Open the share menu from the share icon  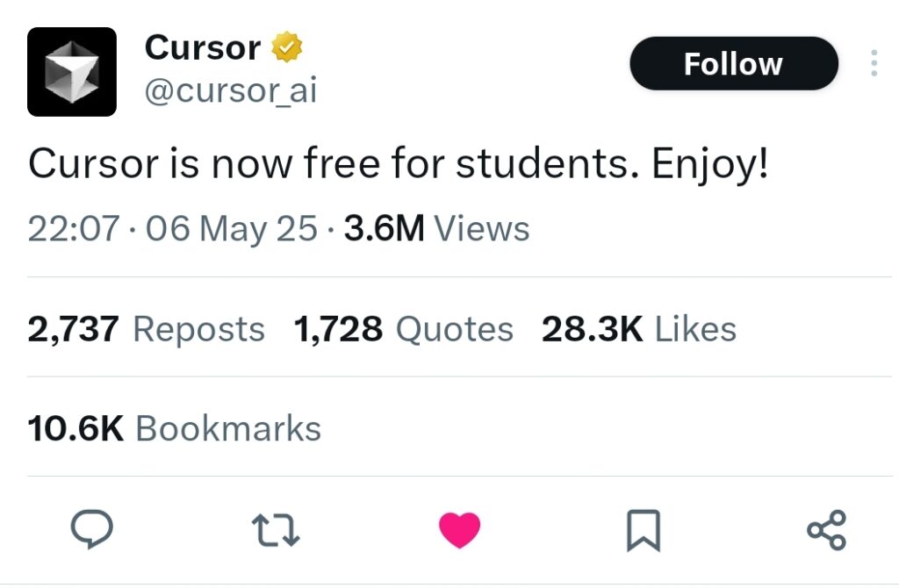pyautogui.click(x=826, y=527)
